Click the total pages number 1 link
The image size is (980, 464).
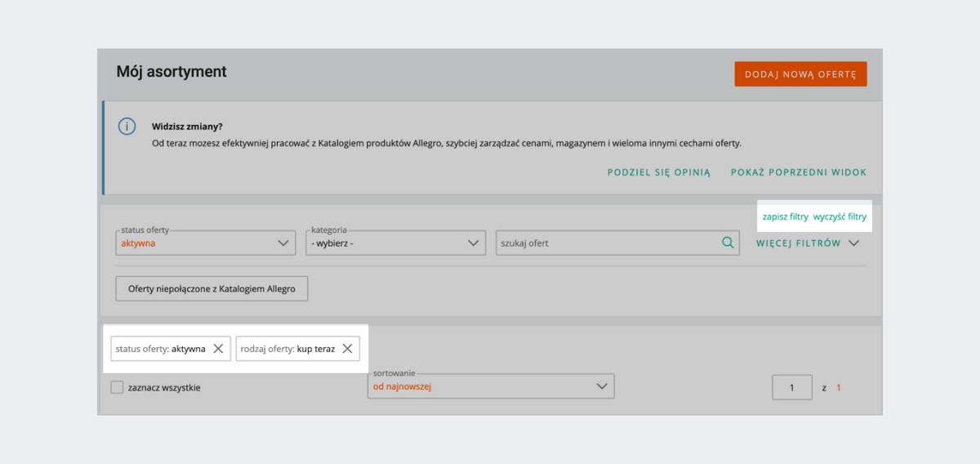(x=839, y=388)
